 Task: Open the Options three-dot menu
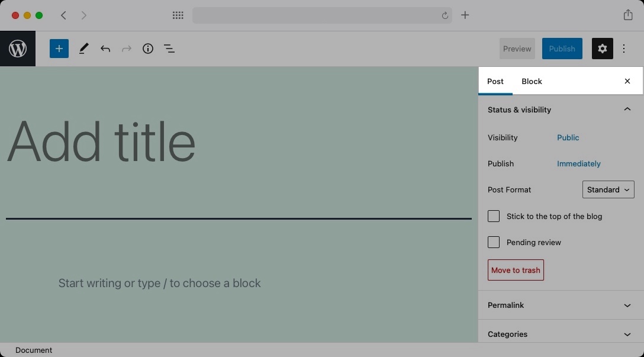click(x=624, y=49)
